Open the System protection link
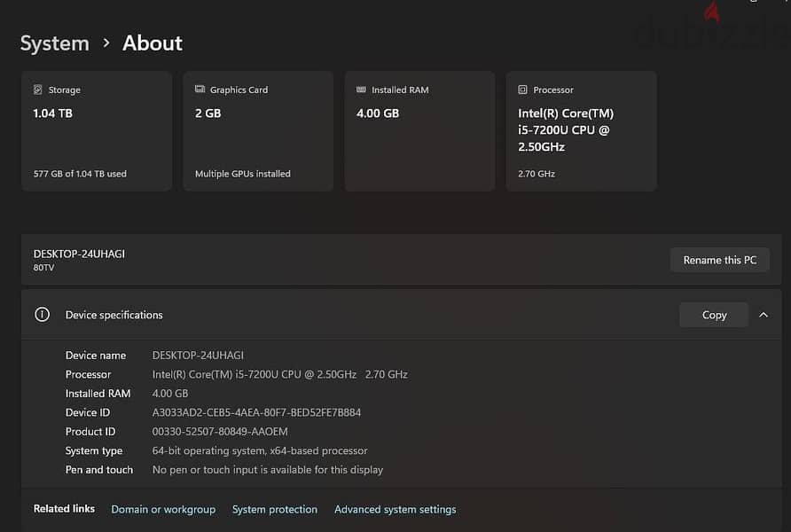 pos(275,509)
